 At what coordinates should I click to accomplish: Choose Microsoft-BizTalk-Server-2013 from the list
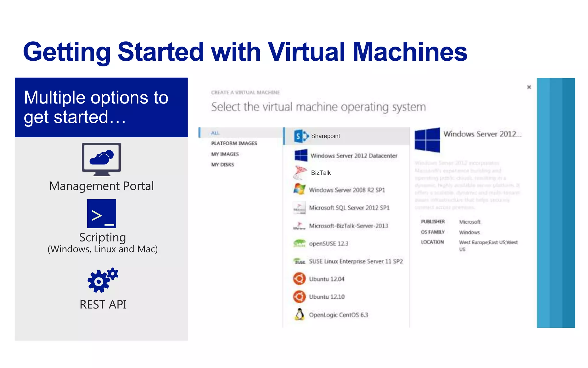point(348,226)
